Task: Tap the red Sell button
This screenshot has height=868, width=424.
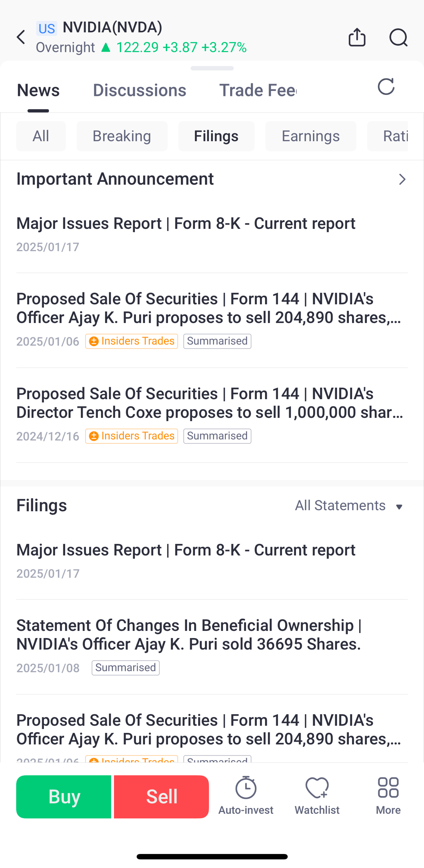Action: (x=161, y=797)
